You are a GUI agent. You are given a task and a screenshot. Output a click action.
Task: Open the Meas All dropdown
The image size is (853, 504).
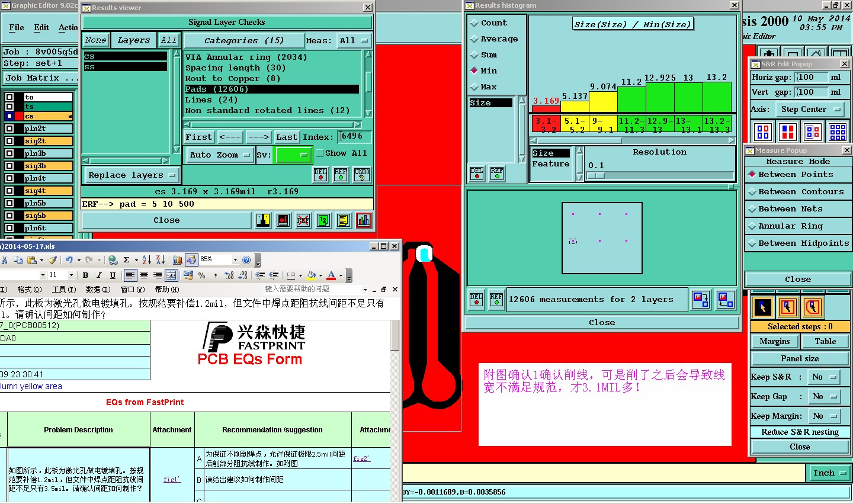(x=354, y=41)
